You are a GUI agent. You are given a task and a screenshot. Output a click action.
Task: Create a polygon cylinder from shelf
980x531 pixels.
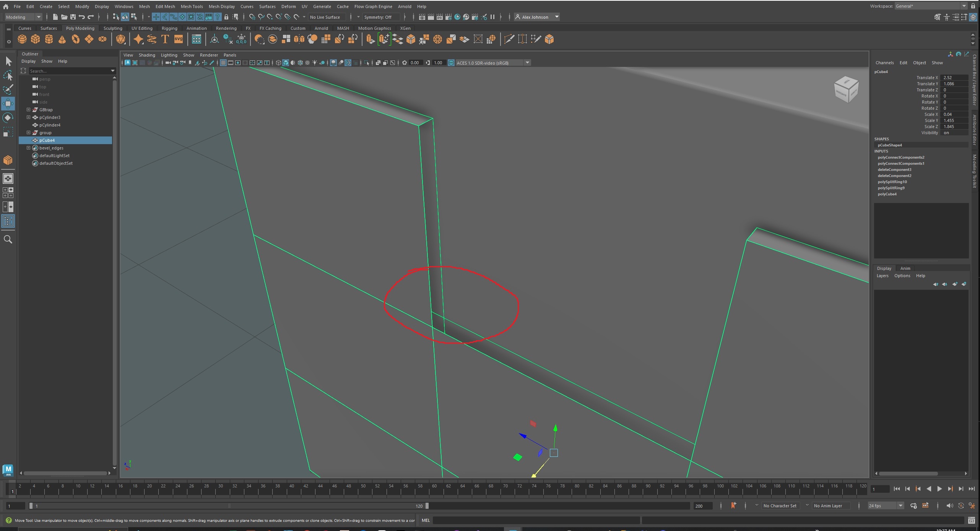[x=49, y=39]
